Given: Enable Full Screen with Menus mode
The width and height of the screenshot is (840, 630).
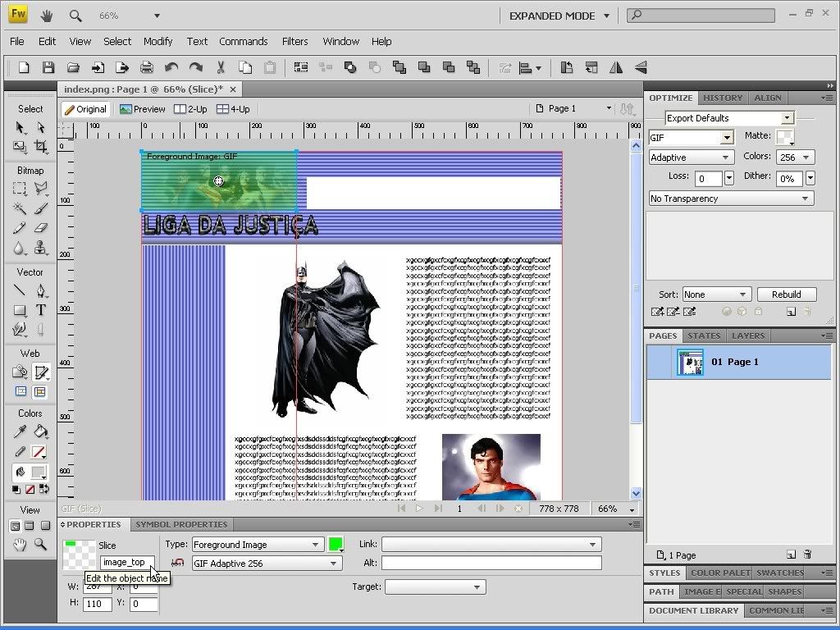Looking at the screenshot, I should point(30,526).
